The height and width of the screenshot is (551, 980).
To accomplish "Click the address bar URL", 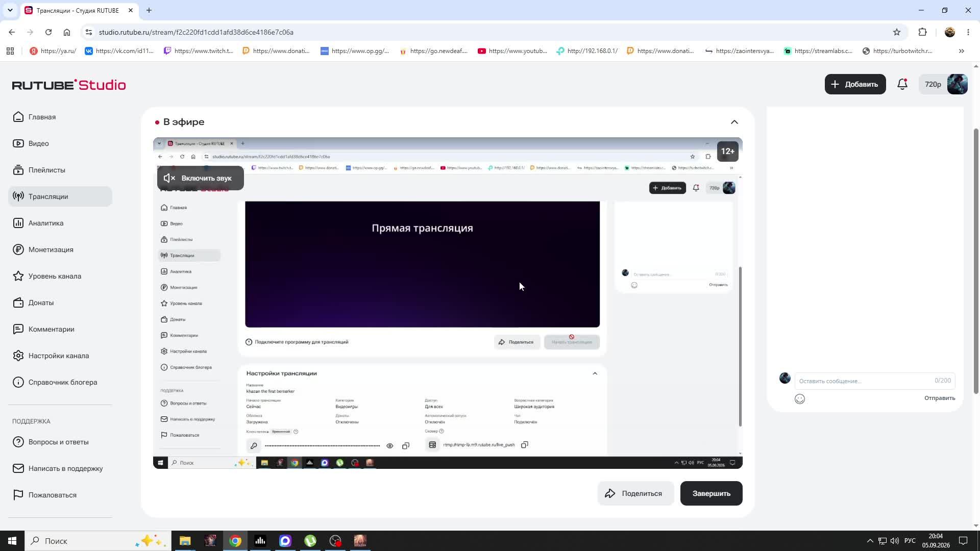I will pos(196,32).
